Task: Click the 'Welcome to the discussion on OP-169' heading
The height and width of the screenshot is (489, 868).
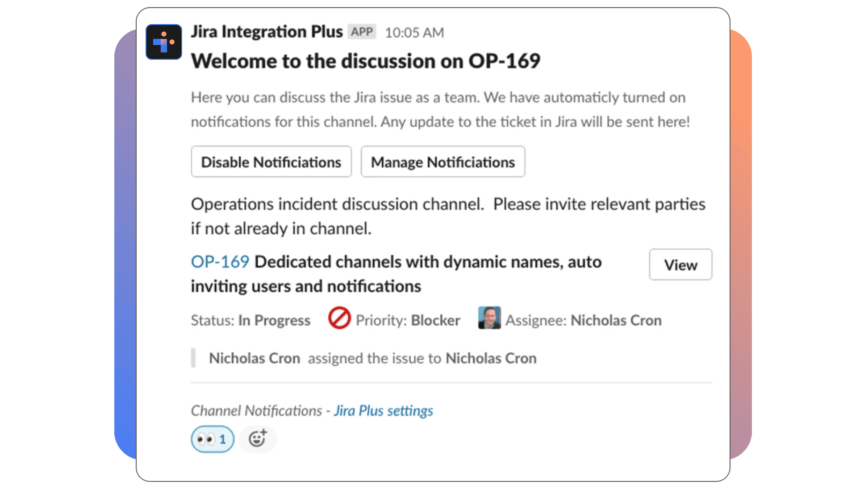Action: (x=366, y=61)
